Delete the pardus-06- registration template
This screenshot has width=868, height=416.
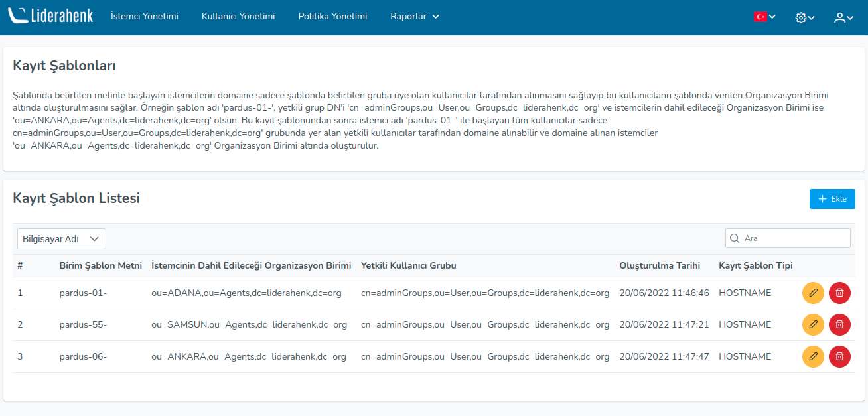point(839,356)
